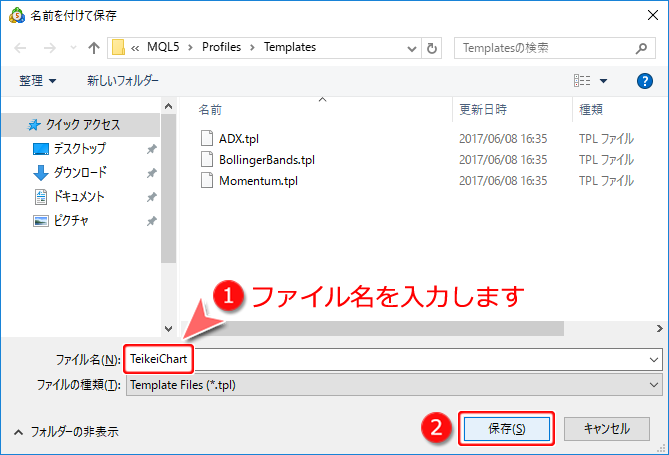
Task: Open the recent locations dropdown arrow
Action: click(73, 47)
